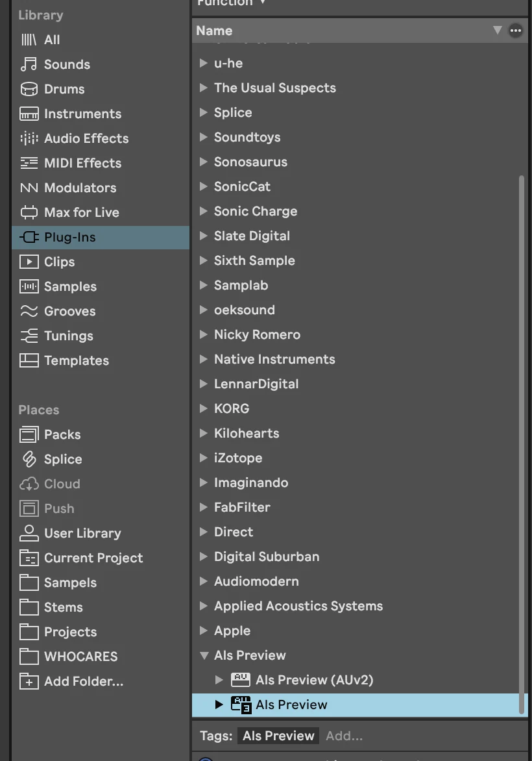Expand the iZotope folder arrow
Image resolution: width=532 pixels, height=761 pixels.
coord(204,457)
